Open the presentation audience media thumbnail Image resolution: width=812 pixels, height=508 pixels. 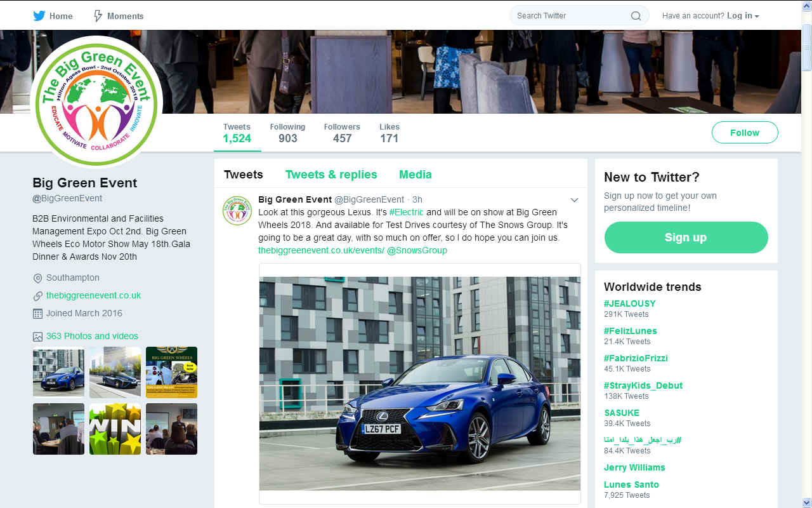(x=171, y=429)
